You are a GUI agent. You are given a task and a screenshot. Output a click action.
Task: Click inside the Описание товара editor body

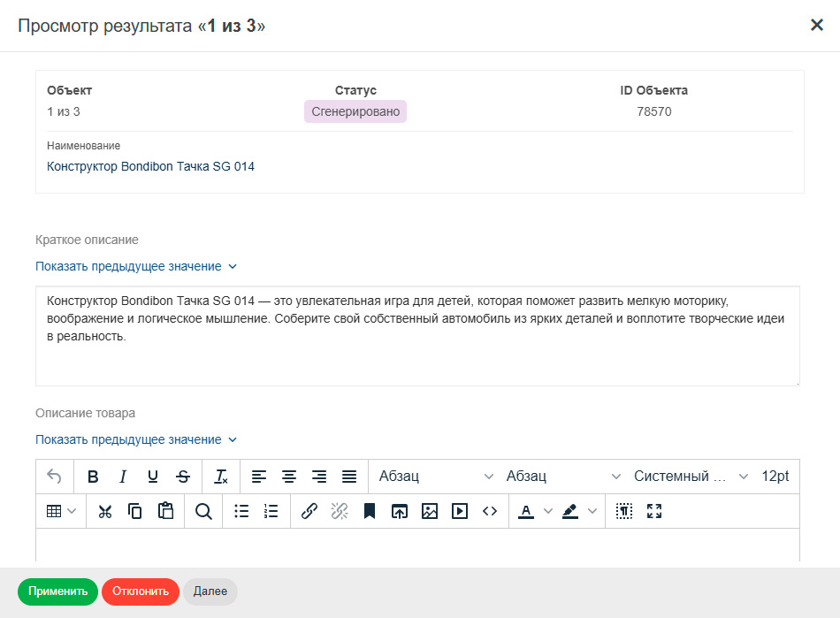(x=417, y=546)
